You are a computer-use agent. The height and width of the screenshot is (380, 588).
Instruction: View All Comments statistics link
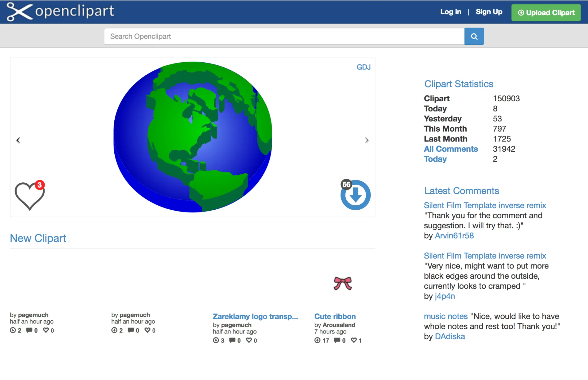click(451, 149)
